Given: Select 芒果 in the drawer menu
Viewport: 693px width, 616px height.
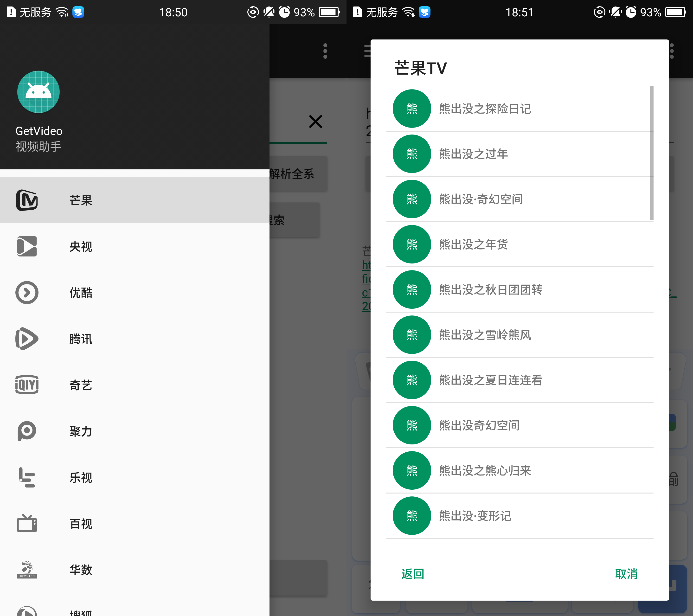Looking at the screenshot, I should pos(81,200).
